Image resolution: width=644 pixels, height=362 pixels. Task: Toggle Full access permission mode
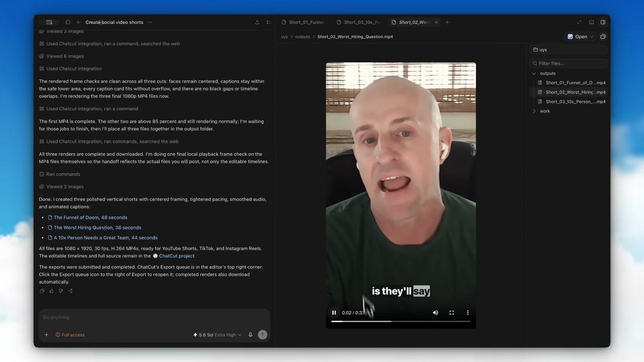70,335
